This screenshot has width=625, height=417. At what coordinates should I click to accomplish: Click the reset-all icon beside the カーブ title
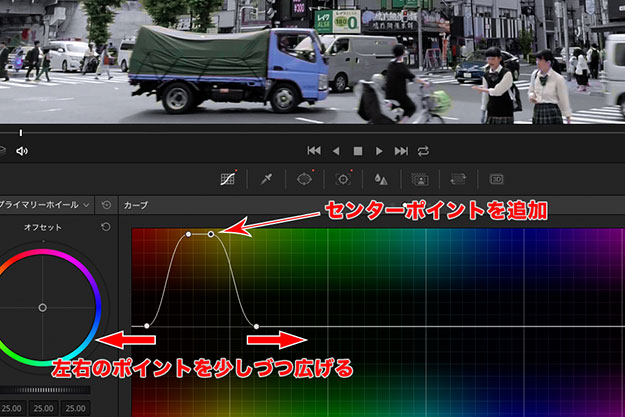[107, 204]
